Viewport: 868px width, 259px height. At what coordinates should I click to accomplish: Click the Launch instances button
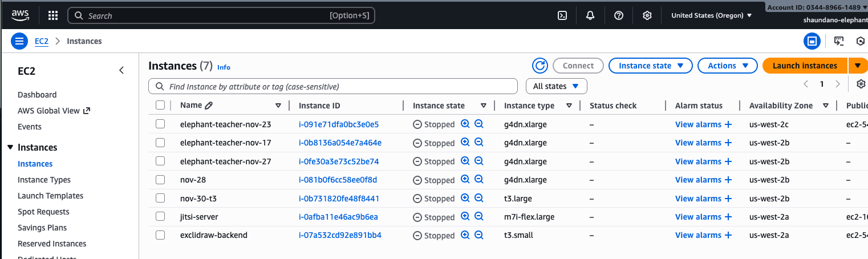pyautogui.click(x=805, y=66)
